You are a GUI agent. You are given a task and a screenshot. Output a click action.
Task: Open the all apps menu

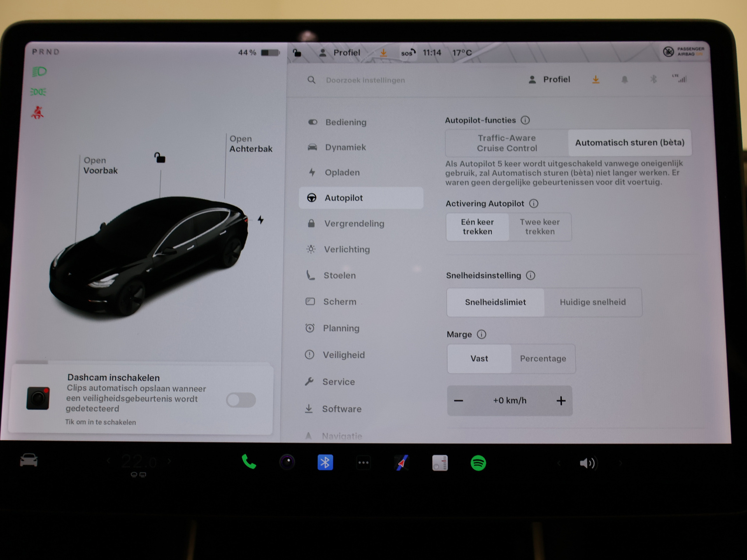pos(363,463)
